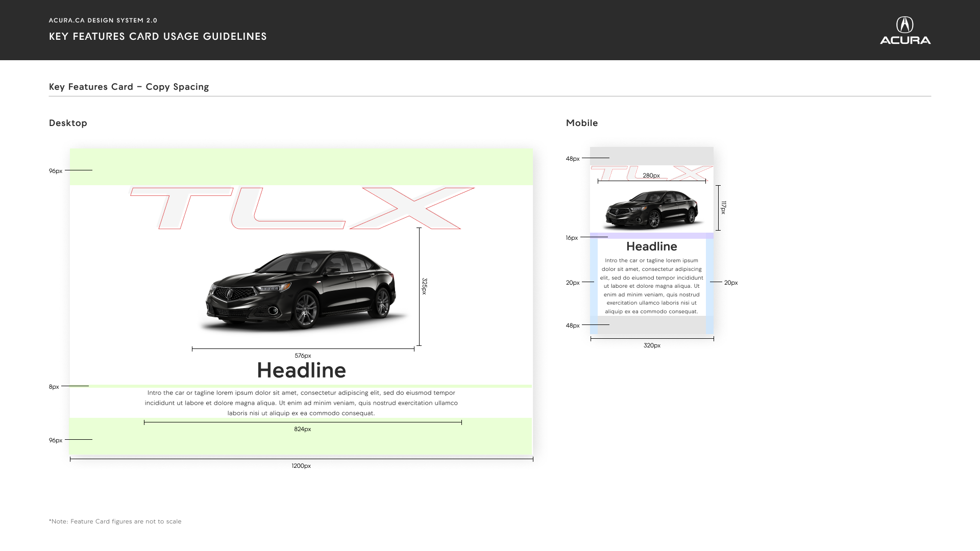Image resolution: width=980 pixels, height=551 pixels.
Task: Click the desktop intro paragraph text
Action: (301, 403)
